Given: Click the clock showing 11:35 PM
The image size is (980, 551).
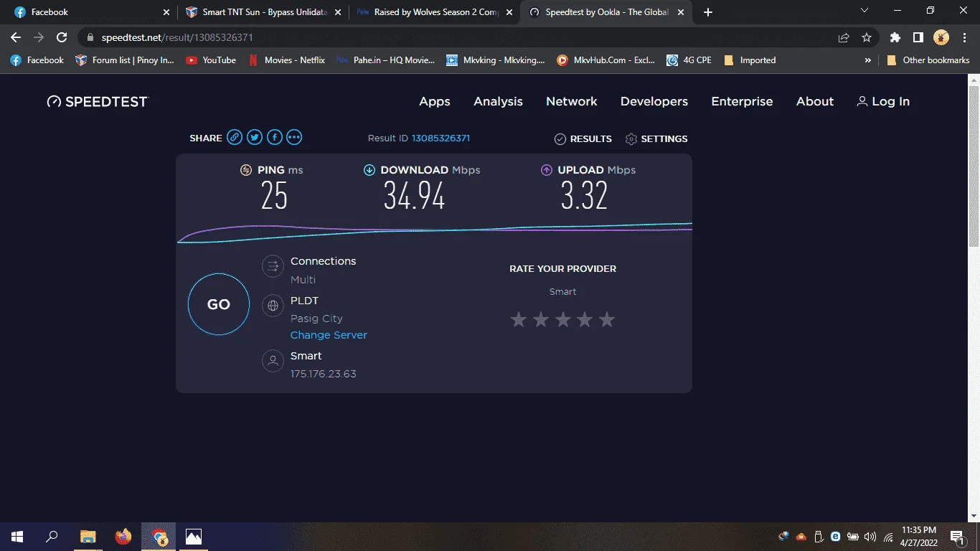Looking at the screenshot, I should (x=918, y=530).
